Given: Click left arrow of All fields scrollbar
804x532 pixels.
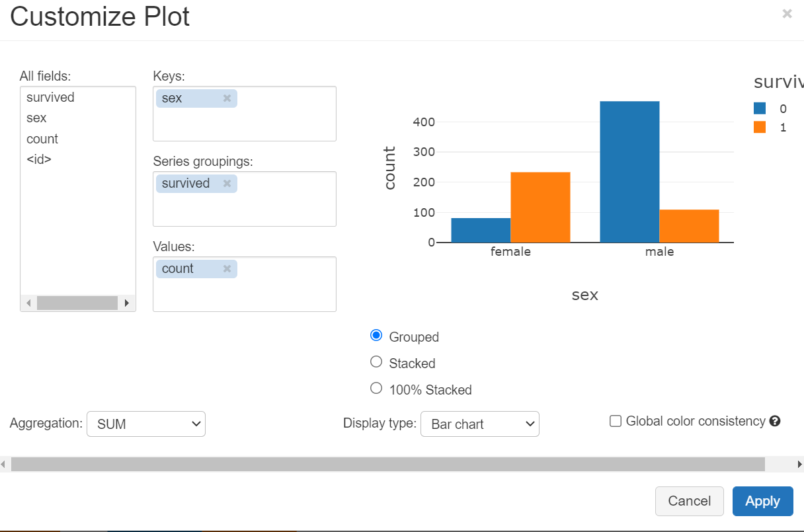Looking at the screenshot, I should [x=28, y=303].
